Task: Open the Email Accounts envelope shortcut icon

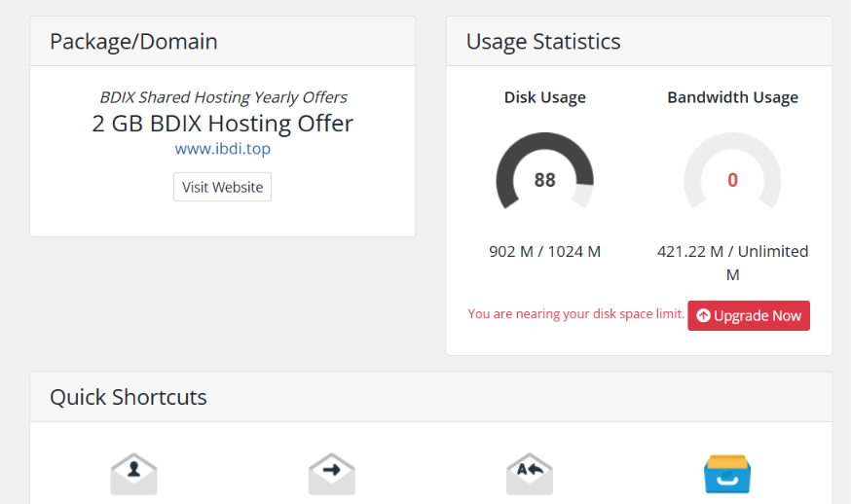Action: pos(134,474)
